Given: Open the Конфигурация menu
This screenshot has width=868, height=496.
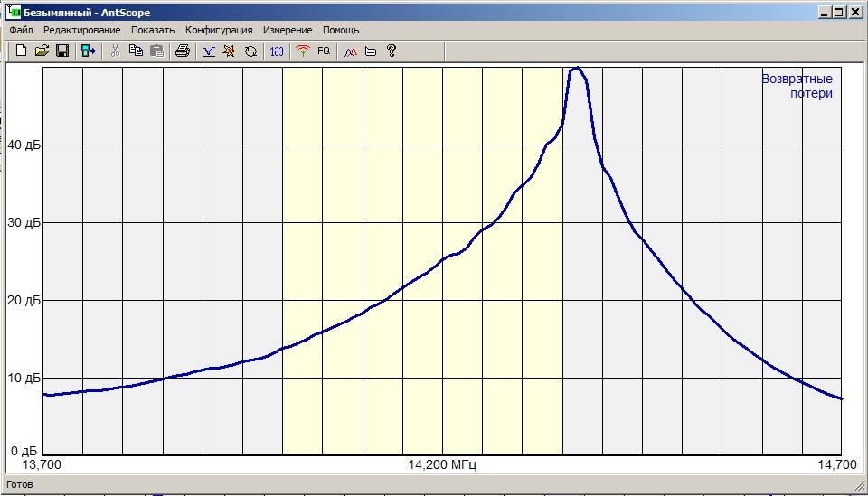Looking at the screenshot, I should (219, 30).
